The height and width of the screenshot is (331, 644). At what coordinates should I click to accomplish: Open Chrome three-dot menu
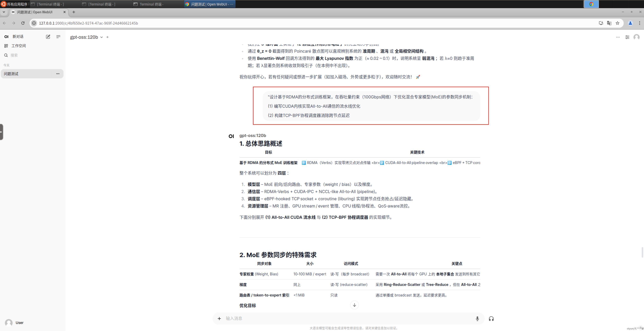pyautogui.click(x=640, y=23)
